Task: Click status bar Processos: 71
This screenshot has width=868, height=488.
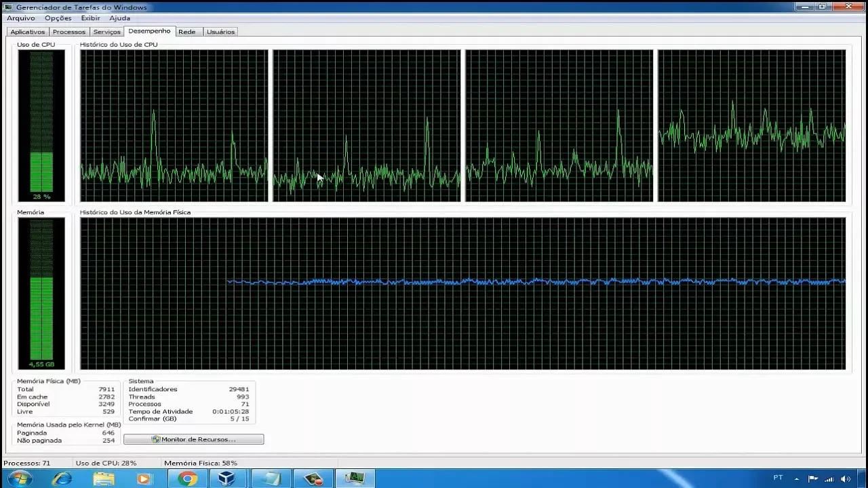Action: (x=27, y=464)
